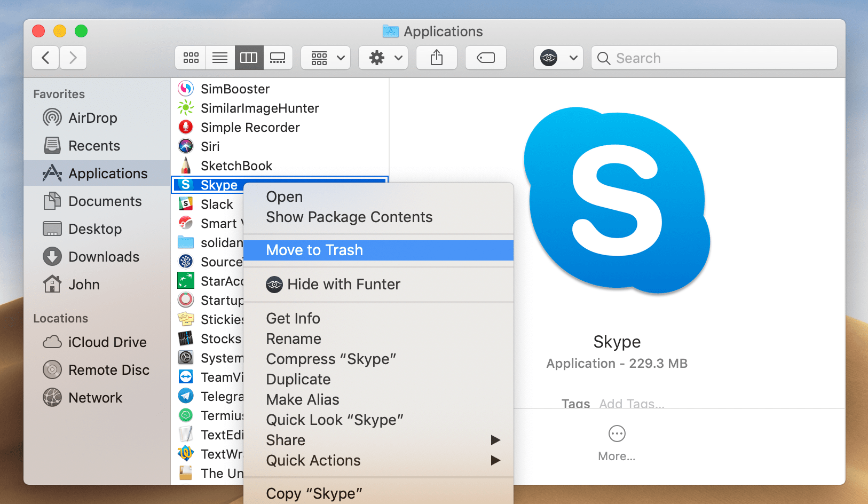Open the Funter eye toolbar dropdown

(558, 58)
